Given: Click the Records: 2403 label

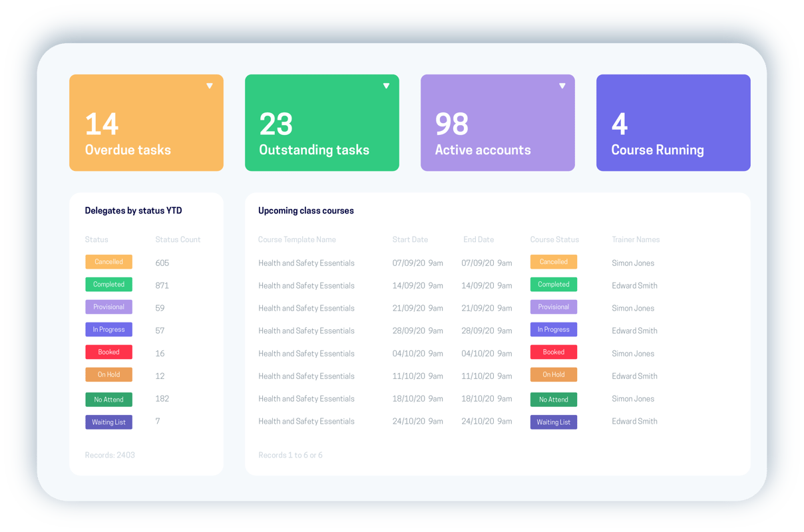Looking at the screenshot, I should 109,455.
